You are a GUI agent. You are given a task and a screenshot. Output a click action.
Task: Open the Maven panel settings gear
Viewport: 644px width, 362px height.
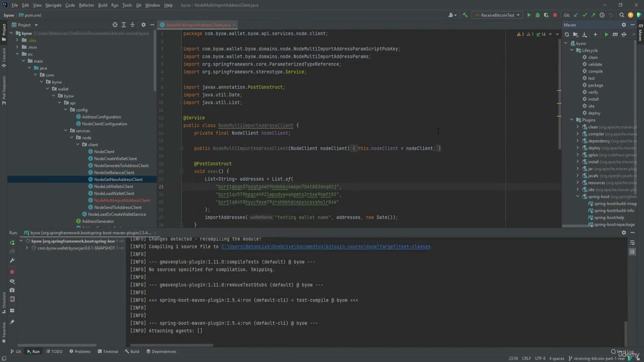[x=624, y=25]
